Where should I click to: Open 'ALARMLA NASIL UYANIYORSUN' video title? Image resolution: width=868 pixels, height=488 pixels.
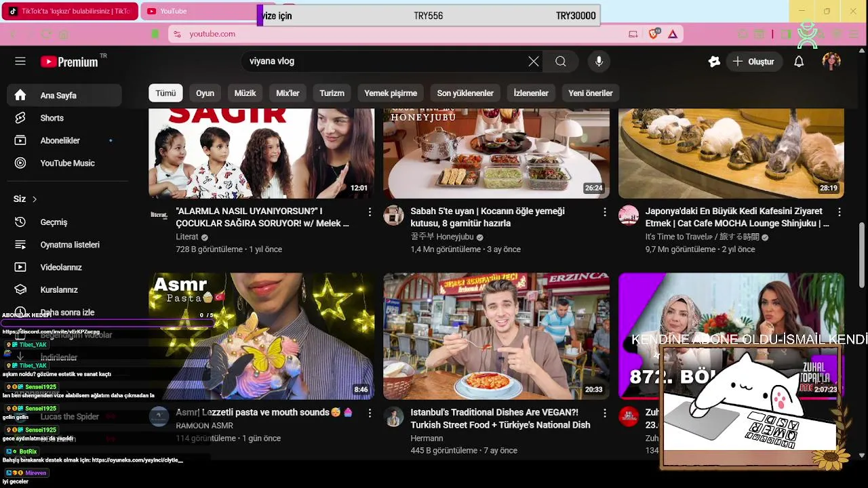262,217
